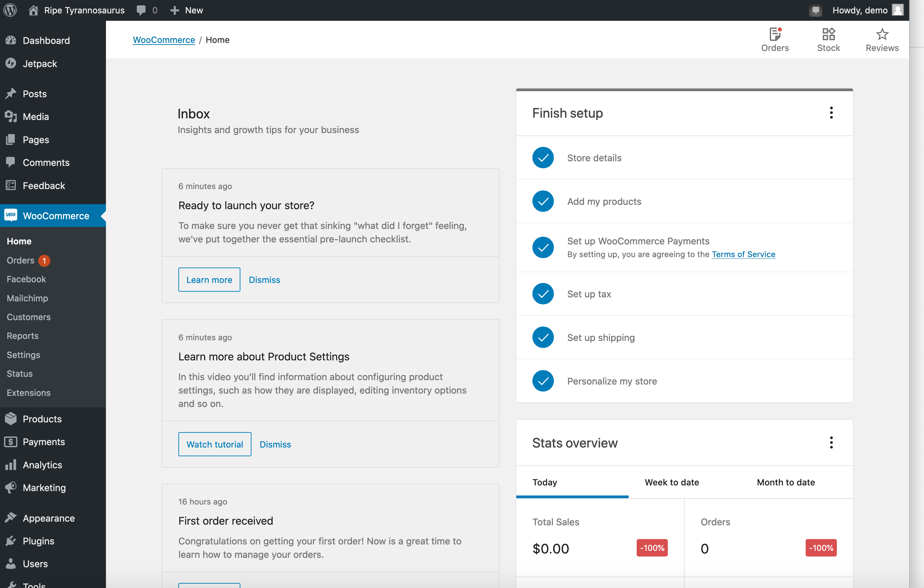The width and height of the screenshot is (924, 588).
Task: Click the Woo logo icon
Action: click(11, 215)
